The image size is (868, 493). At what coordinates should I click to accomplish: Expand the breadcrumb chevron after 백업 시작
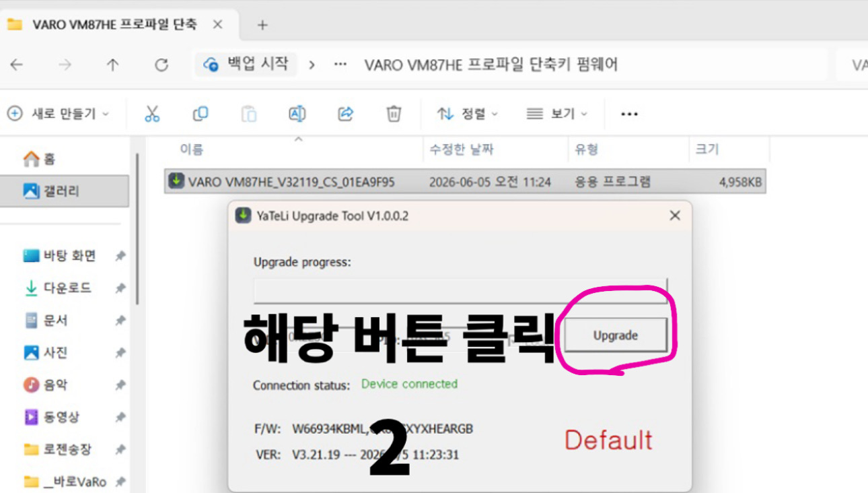point(312,65)
